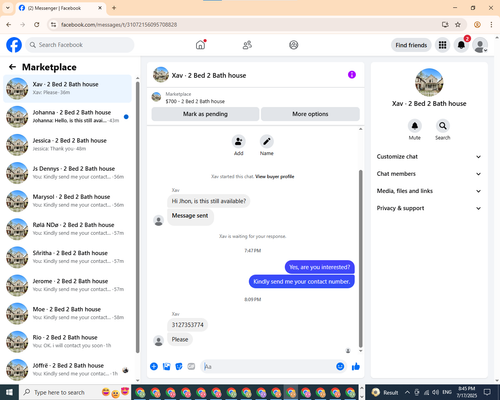Screen dimensions: 500x400
Task: Open Moe's conversation
Action: point(68,313)
